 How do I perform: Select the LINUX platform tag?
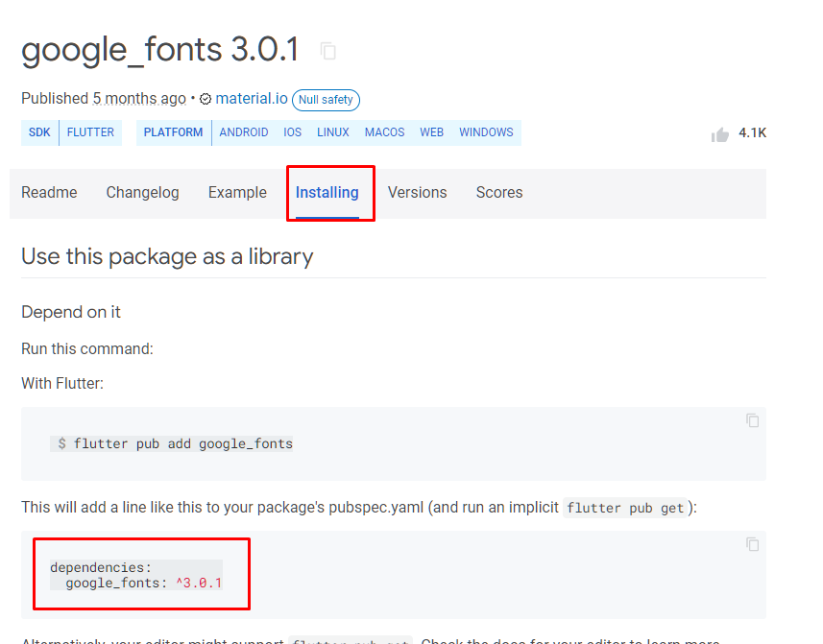[333, 132]
